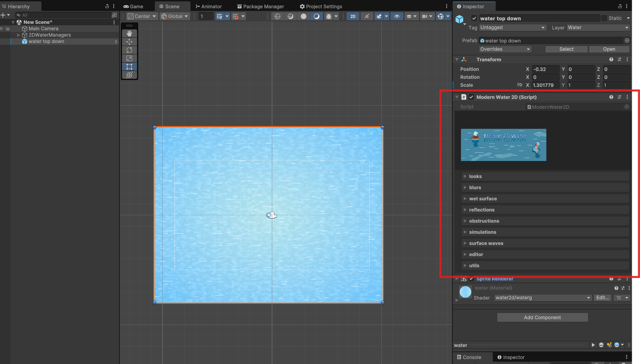
Task: Select the Move tool
Action: tap(129, 42)
